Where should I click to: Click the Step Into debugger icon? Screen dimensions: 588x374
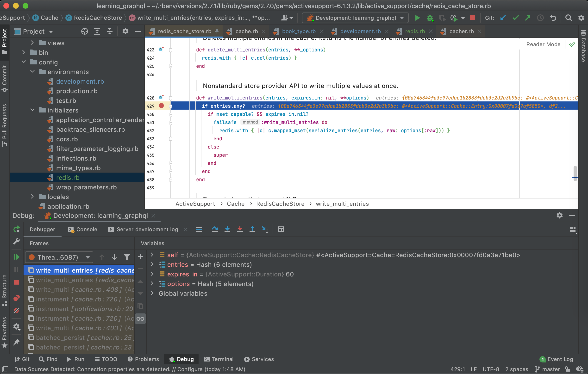coord(227,229)
